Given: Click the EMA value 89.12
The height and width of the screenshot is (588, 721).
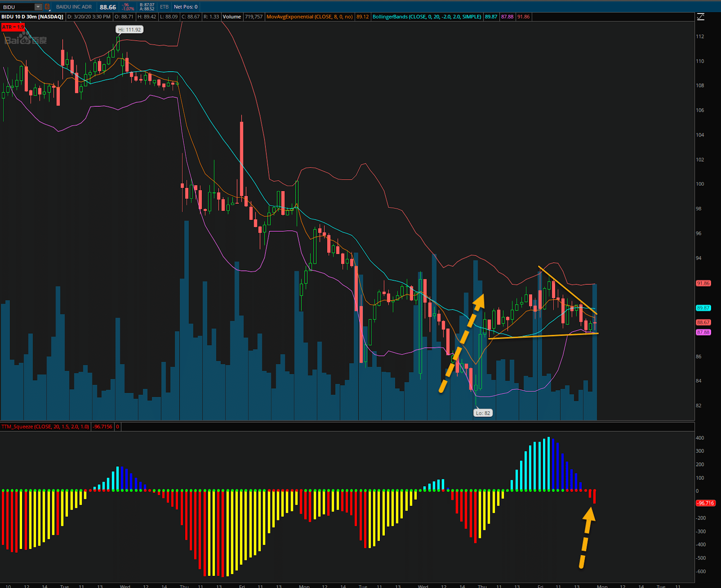Looking at the screenshot, I should pyautogui.click(x=363, y=17).
